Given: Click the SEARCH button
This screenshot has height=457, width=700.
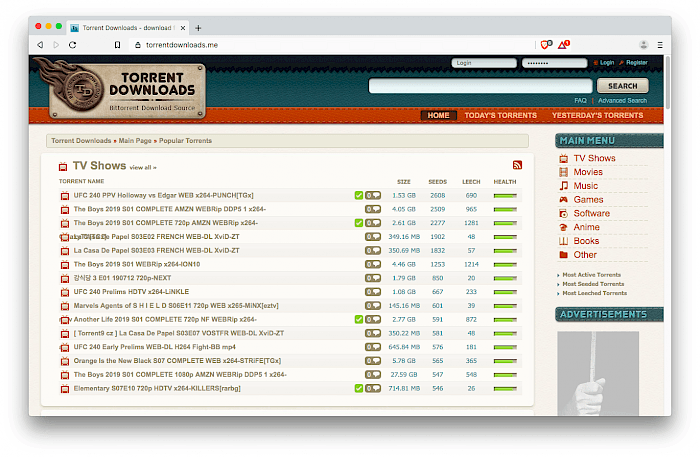Looking at the screenshot, I should (622, 86).
